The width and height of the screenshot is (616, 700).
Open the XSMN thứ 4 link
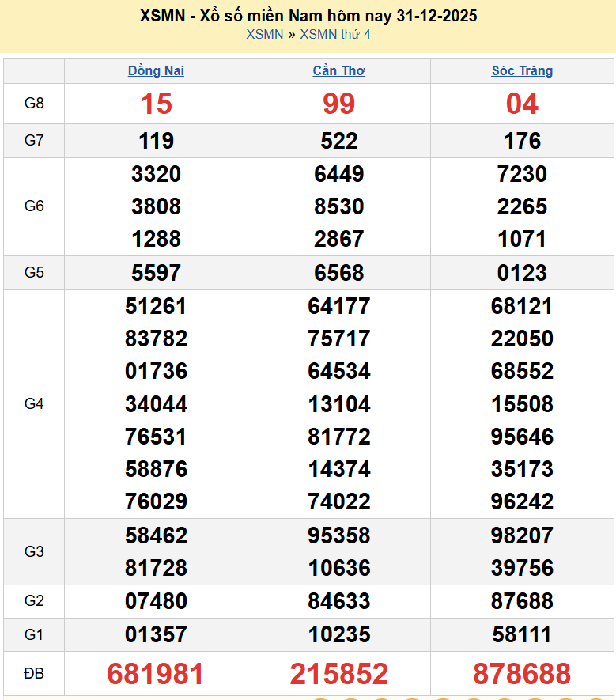tap(334, 35)
